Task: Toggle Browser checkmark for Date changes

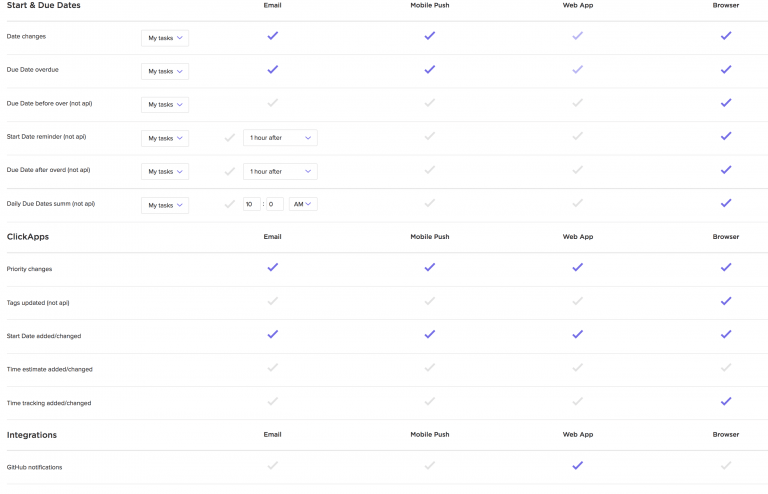Action: pyautogui.click(x=726, y=36)
